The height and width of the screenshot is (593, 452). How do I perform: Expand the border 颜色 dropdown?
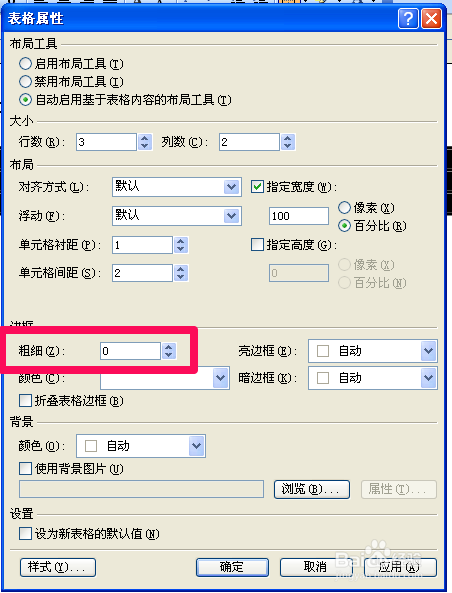(165, 378)
